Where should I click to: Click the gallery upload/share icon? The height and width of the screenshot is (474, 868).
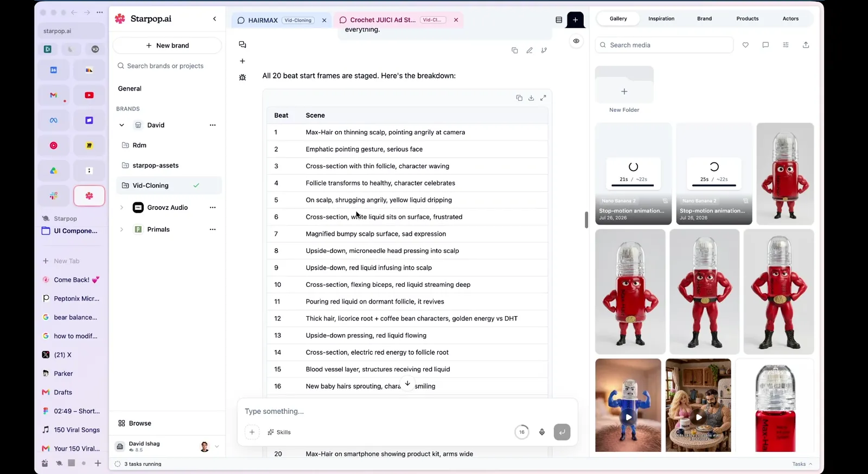(806, 45)
